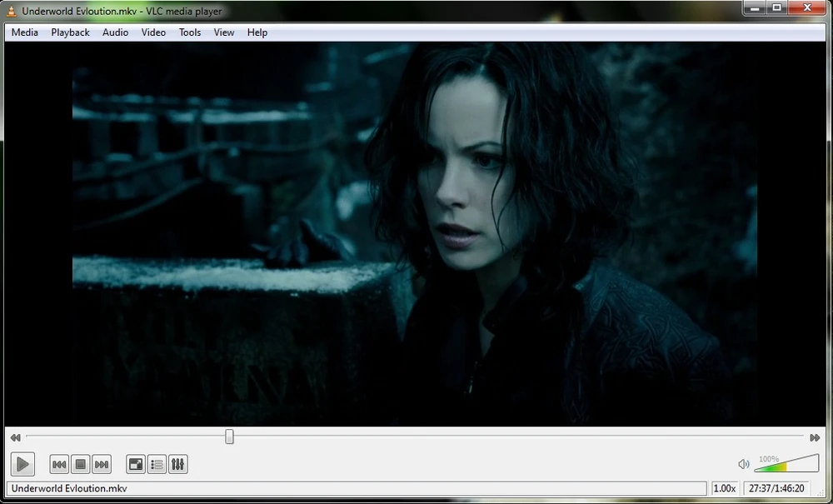Open the Tools menu

[x=189, y=32]
